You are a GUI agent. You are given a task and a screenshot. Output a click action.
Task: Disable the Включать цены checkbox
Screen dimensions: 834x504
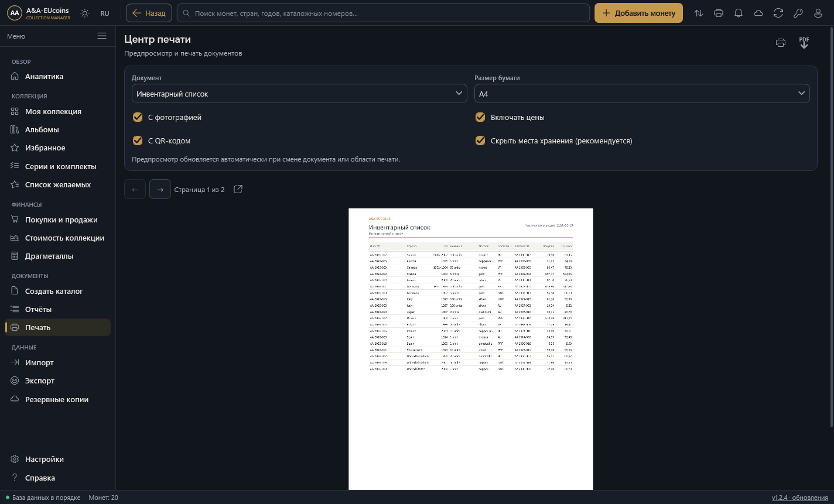coord(480,117)
